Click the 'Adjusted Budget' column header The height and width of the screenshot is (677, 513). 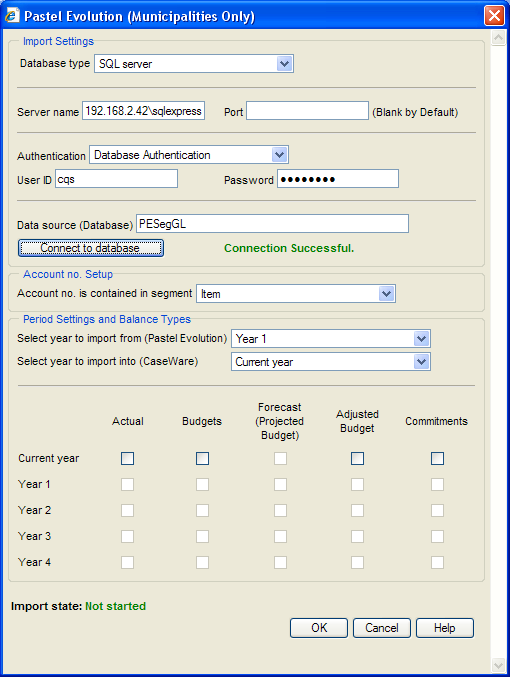click(x=358, y=421)
